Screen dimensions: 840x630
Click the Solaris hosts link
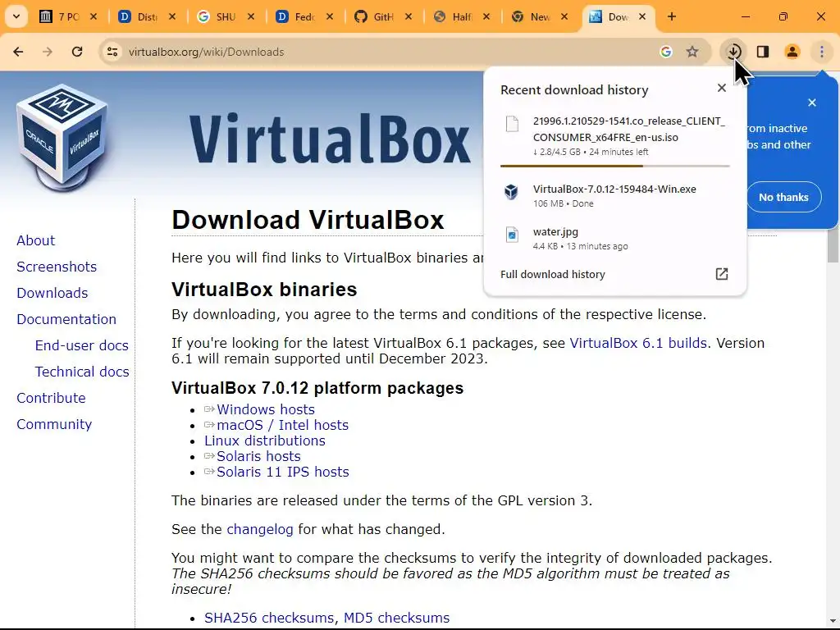click(x=258, y=456)
